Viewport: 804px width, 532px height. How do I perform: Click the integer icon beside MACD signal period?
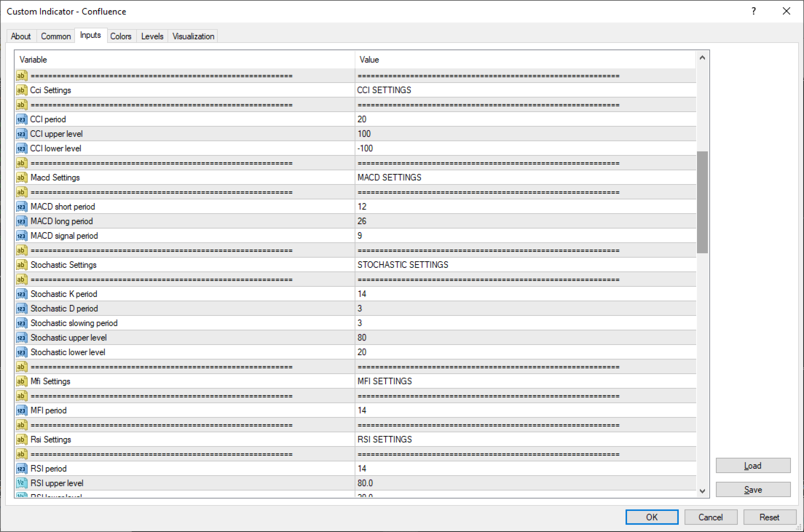pyautogui.click(x=21, y=236)
